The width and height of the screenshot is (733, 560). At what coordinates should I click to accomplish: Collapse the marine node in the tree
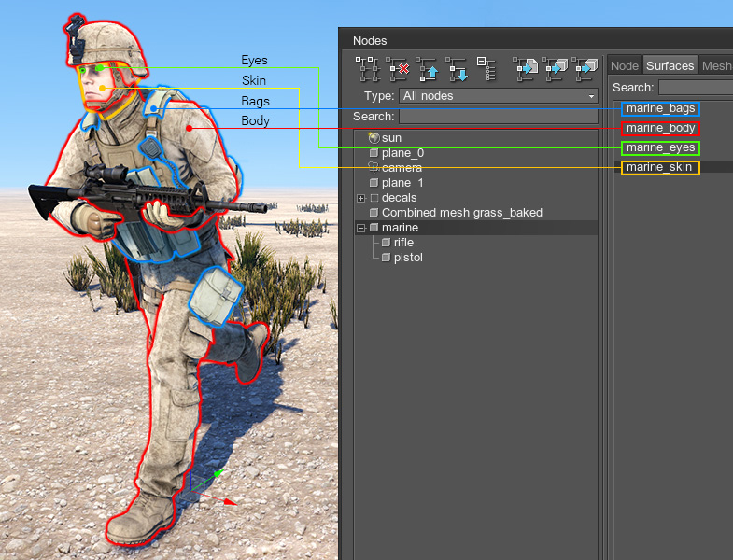click(x=361, y=228)
